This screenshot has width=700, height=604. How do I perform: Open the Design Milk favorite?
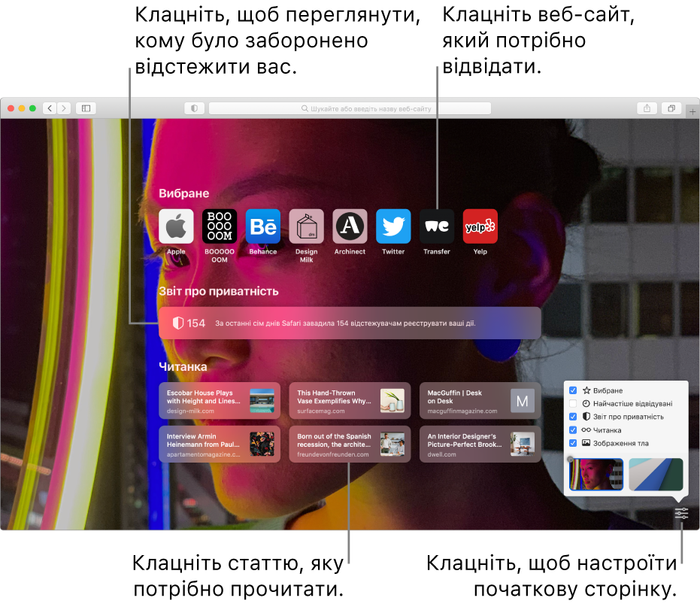[306, 226]
